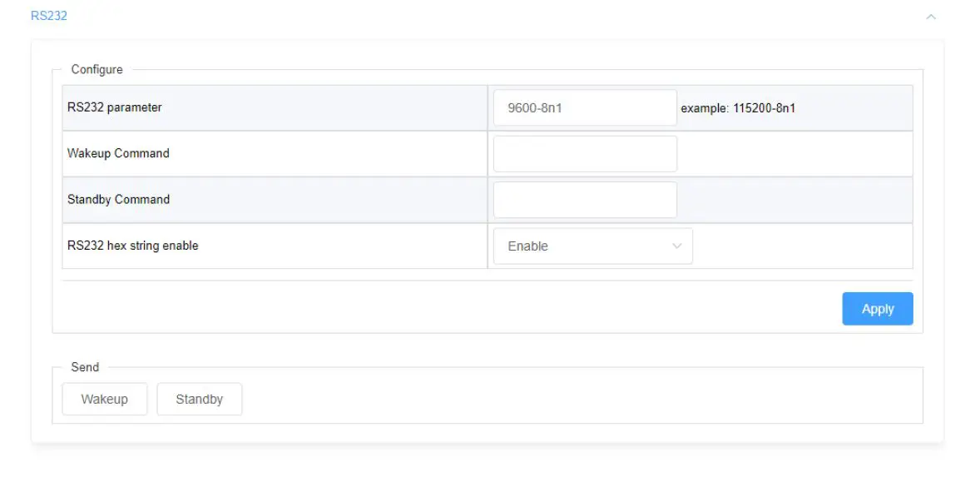This screenshot has height=477, width=980.
Task: Click the Wakeup Command text box
Action: click(x=585, y=154)
